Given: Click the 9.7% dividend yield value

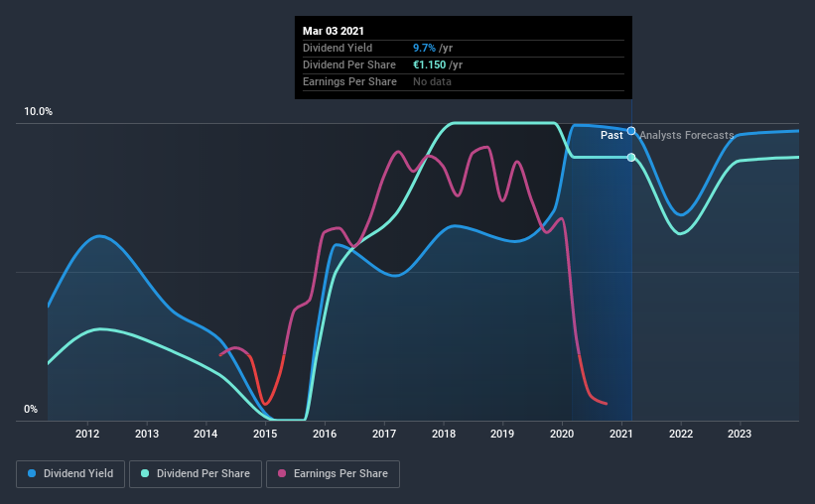Looking at the screenshot, I should pyautogui.click(x=424, y=48).
